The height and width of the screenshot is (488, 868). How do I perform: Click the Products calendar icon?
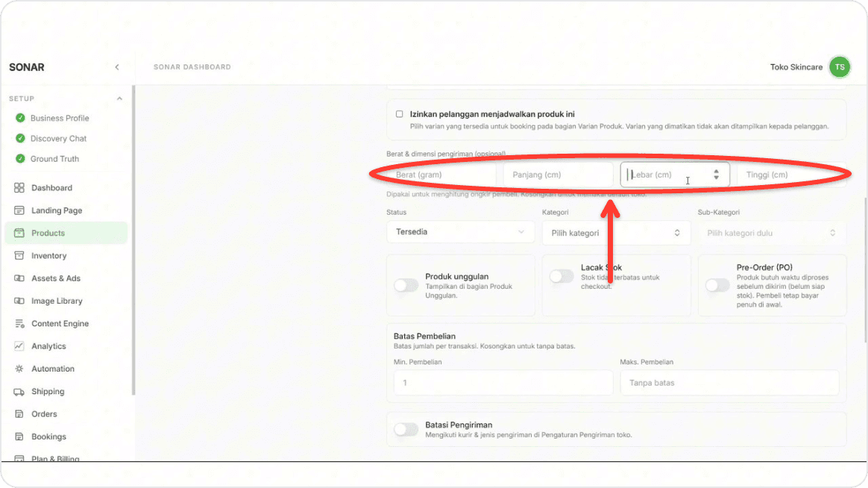[19, 234]
